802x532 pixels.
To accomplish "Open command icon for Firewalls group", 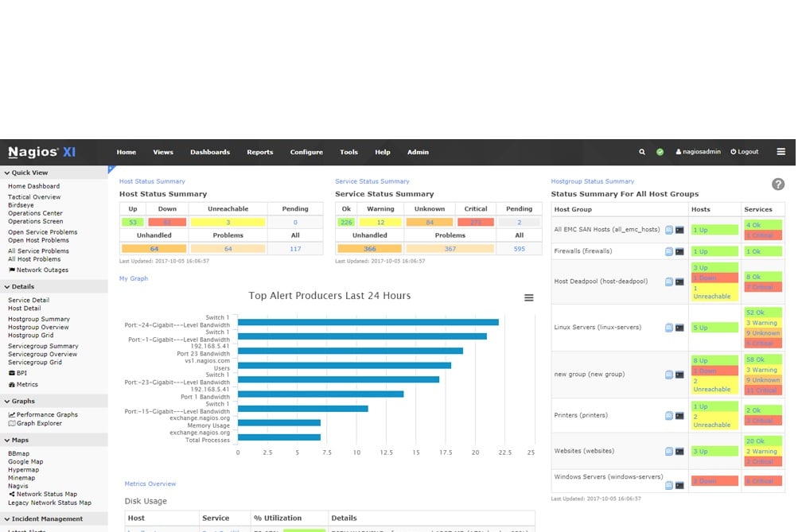I will tap(679, 251).
